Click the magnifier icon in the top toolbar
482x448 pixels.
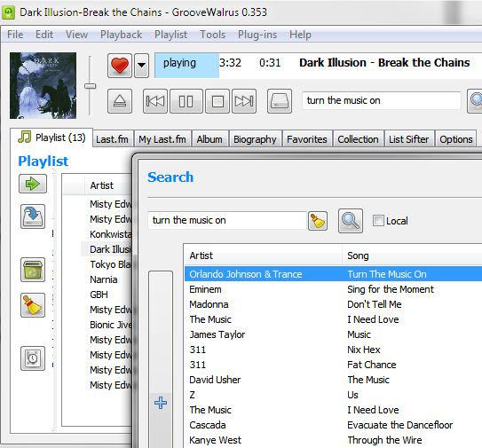[475, 101]
